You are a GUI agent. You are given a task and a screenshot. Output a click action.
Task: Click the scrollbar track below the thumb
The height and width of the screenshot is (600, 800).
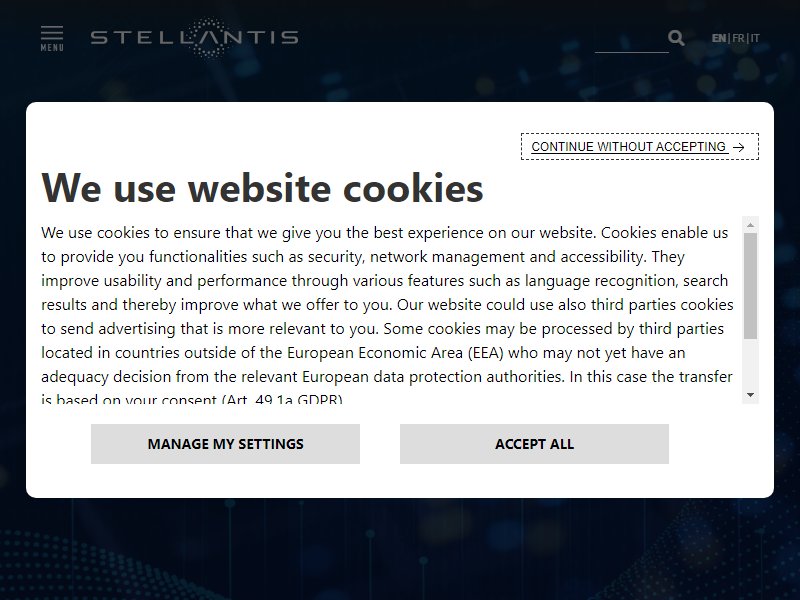(750, 363)
